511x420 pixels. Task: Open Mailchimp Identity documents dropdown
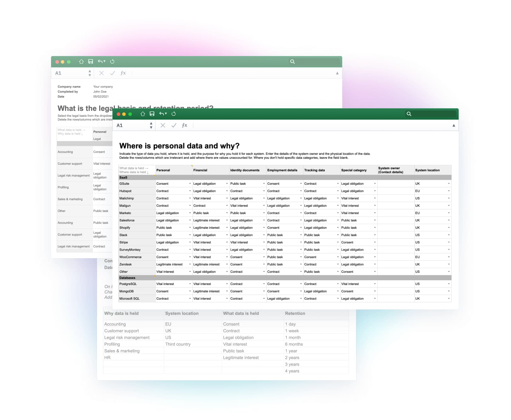pos(264,198)
